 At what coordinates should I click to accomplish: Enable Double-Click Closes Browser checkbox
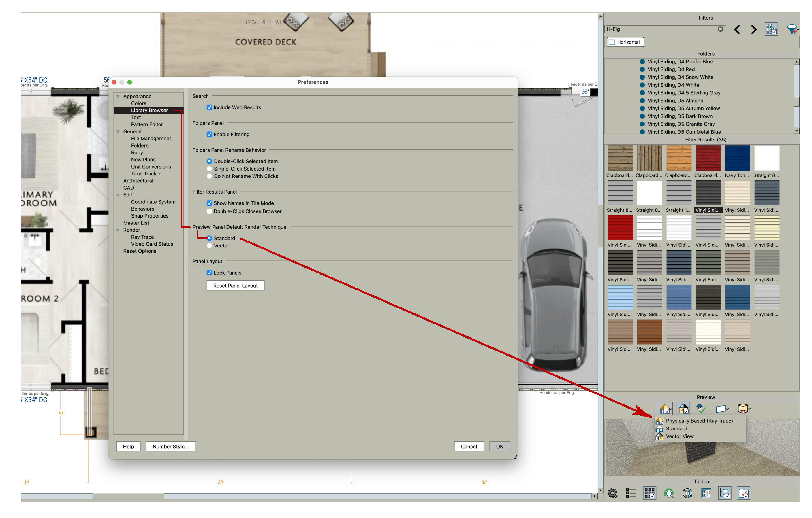[209, 211]
